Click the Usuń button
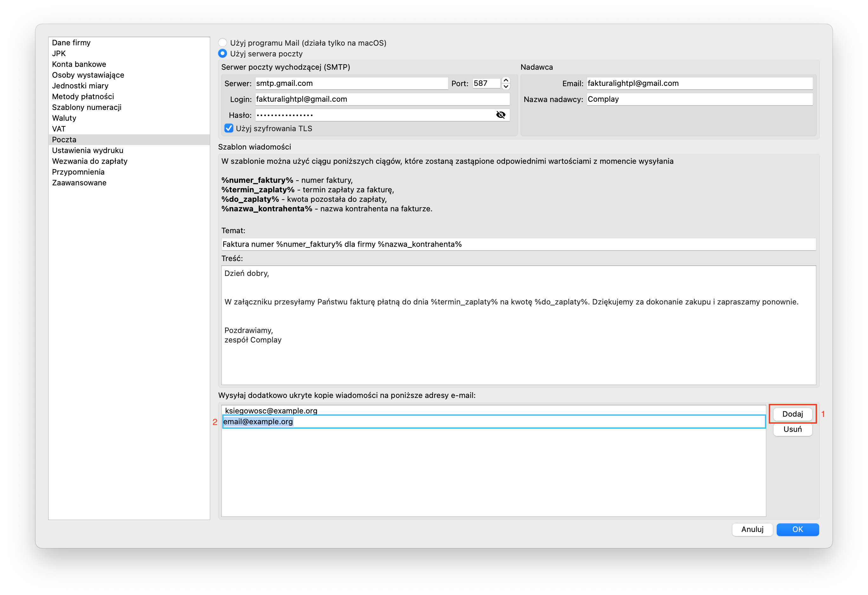The width and height of the screenshot is (868, 595). 792,429
